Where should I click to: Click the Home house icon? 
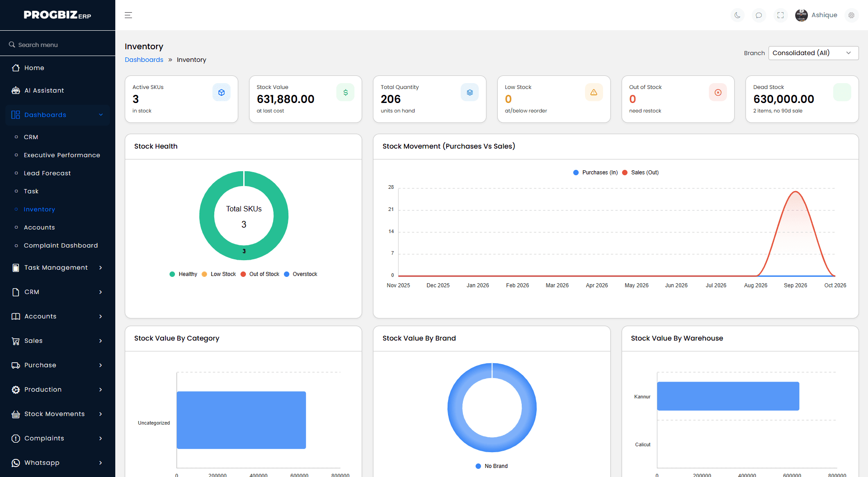tap(16, 68)
